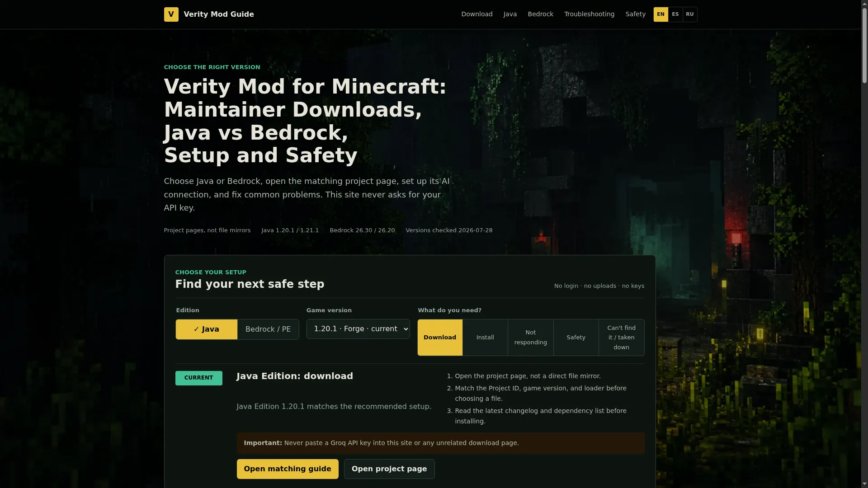Click 'Find your next safe step' heading
868x488 pixels.
point(250,284)
